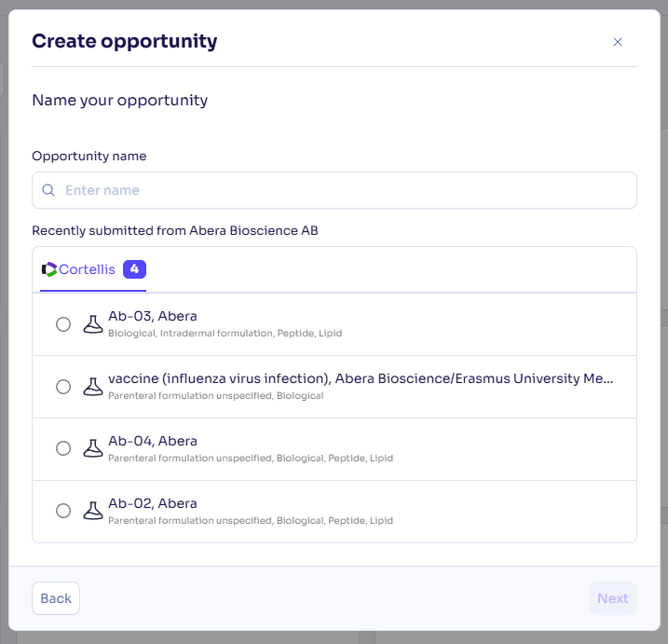Switch to the Cortellis tab
The image size is (668, 644).
pyautogui.click(x=93, y=269)
